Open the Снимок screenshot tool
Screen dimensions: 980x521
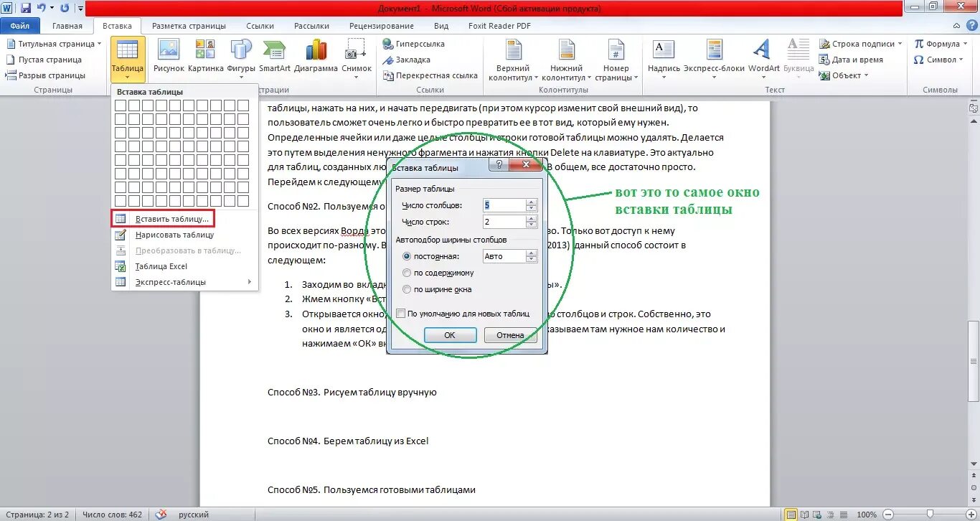click(x=357, y=58)
